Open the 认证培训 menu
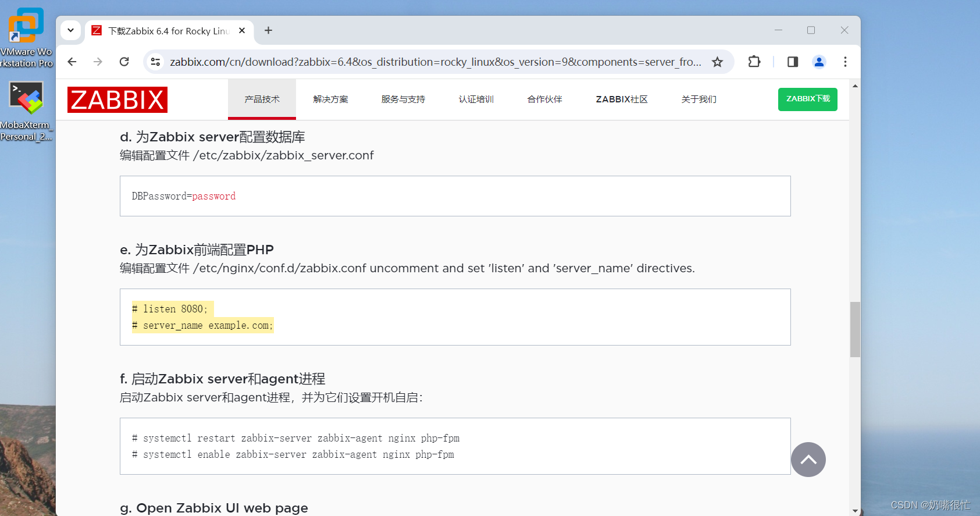980x516 pixels. point(476,99)
